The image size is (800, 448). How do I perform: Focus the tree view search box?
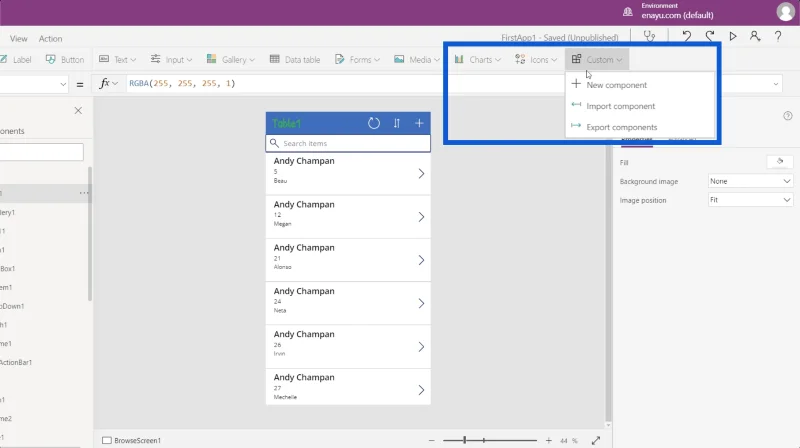click(41, 152)
